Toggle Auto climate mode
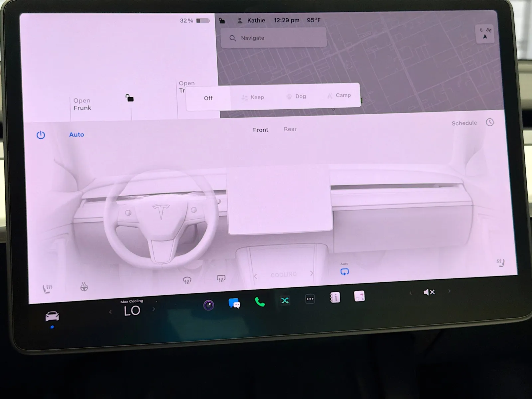 (76, 135)
